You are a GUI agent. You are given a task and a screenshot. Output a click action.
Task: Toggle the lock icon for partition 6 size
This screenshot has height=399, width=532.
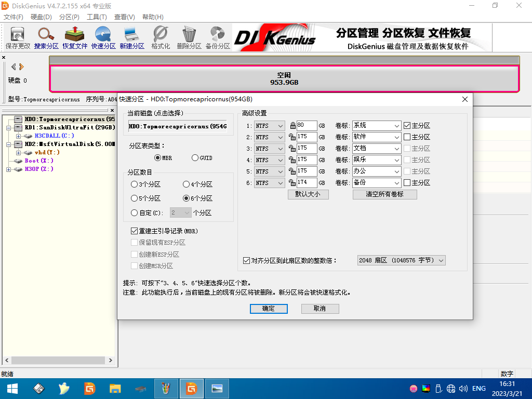(x=292, y=183)
